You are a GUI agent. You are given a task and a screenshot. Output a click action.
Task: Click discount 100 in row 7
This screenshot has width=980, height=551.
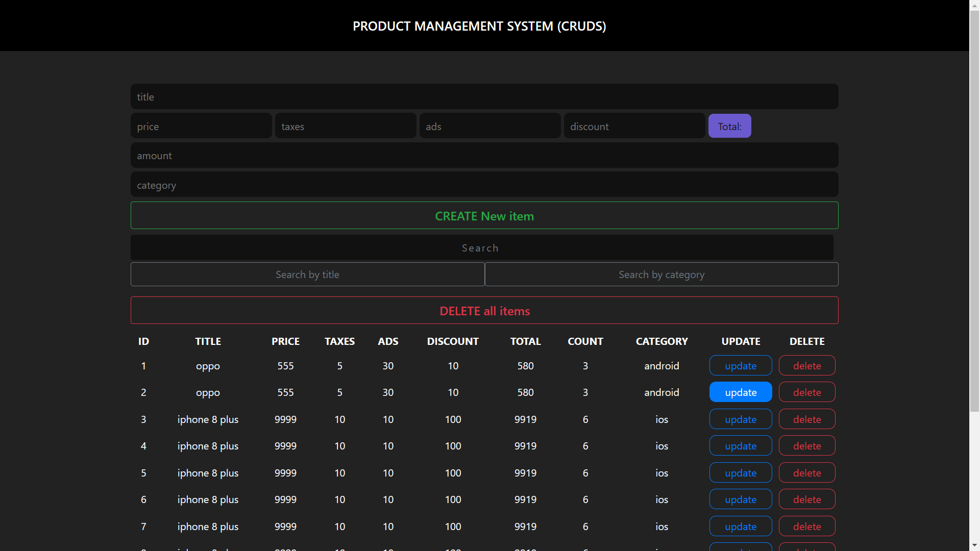453,527
